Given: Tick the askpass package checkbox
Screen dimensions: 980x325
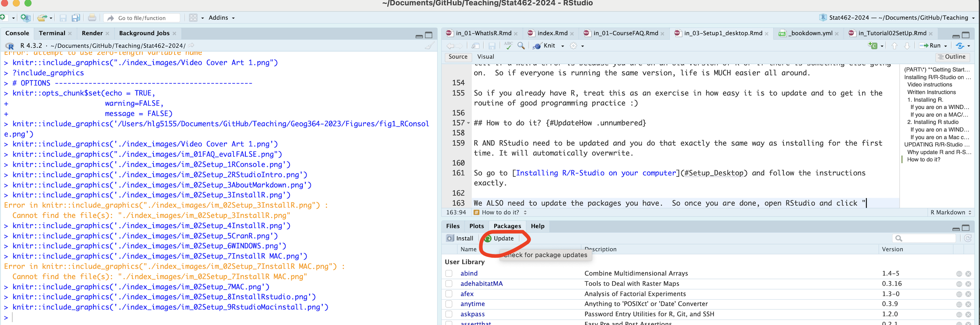Looking at the screenshot, I should click(x=449, y=315).
